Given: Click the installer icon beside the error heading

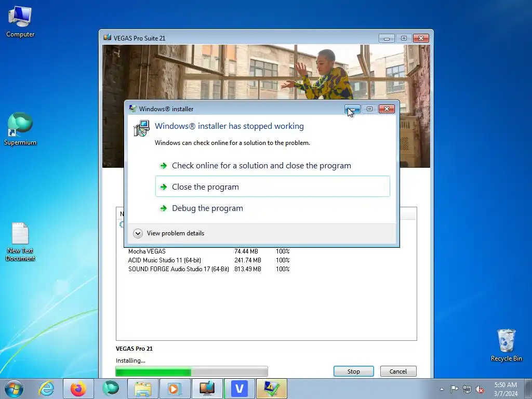Looking at the screenshot, I should click(141, 128).
